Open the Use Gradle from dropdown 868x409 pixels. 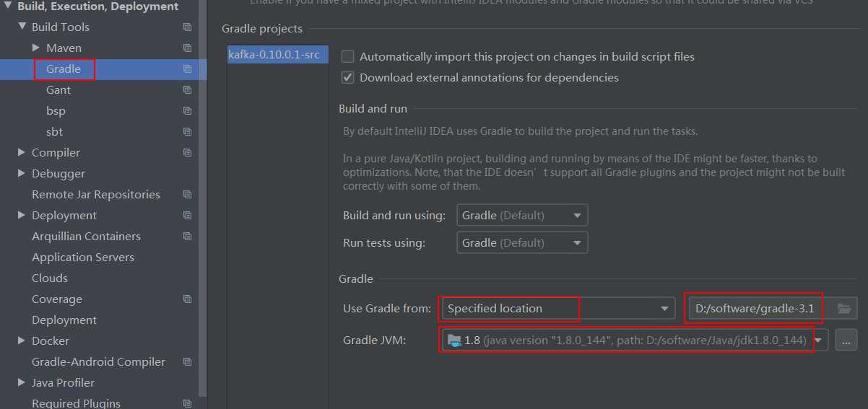tap(559, 309)
